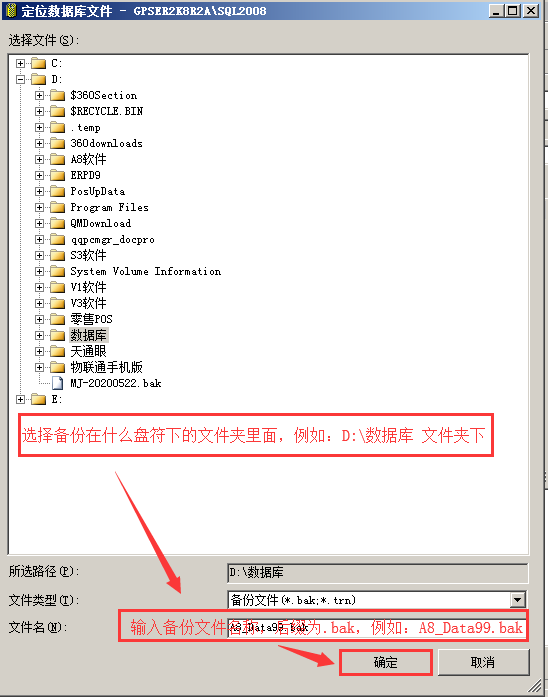Screen dimensions: 548x697
Task: Click the E: drive folder icon
Action: (x=39, y=399)
